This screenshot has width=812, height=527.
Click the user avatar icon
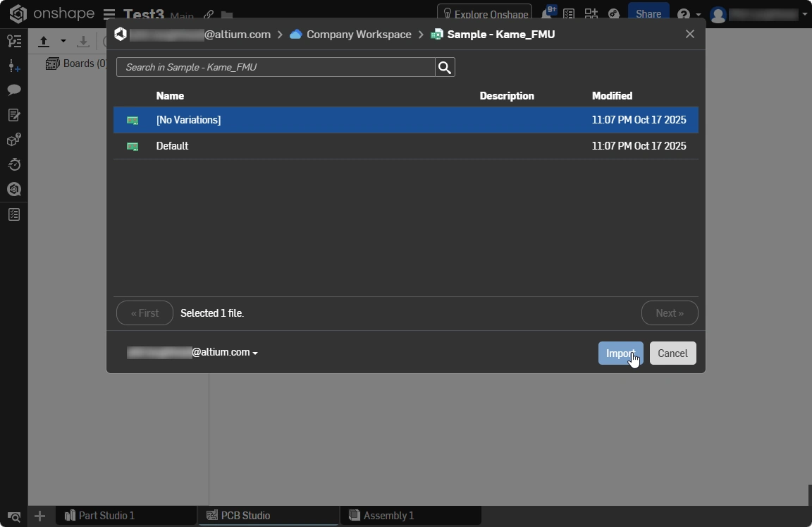pos(718,15)
